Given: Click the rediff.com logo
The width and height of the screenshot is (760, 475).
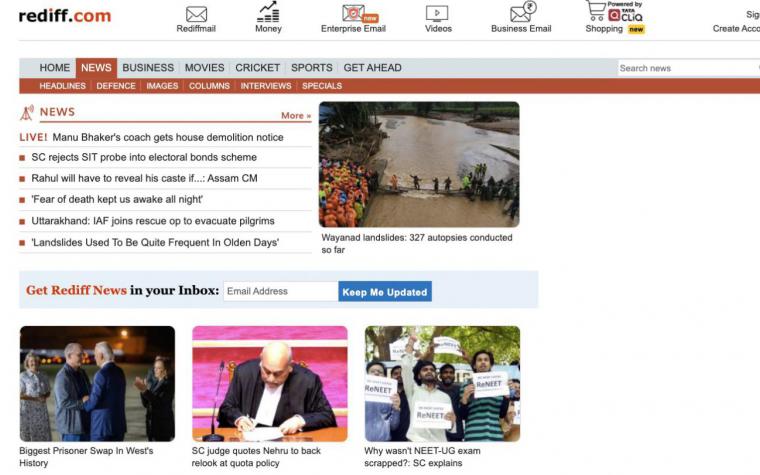Looking at the screenshot, I should (x=64, y=16).
